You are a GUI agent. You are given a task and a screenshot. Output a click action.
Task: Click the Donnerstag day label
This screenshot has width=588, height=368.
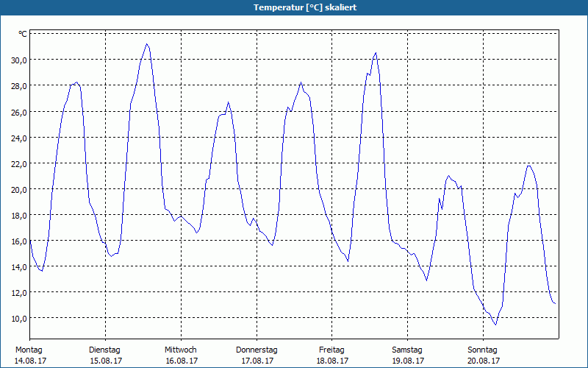(x=257, y=350)
